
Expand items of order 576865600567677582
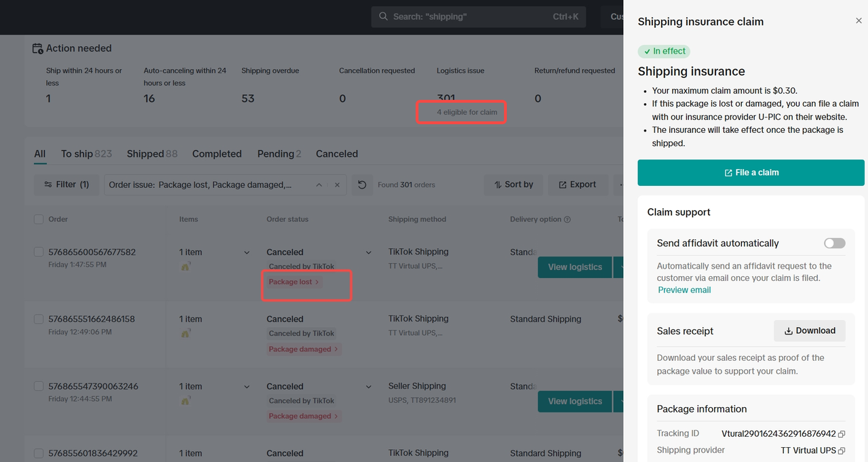tap(247, 252)
